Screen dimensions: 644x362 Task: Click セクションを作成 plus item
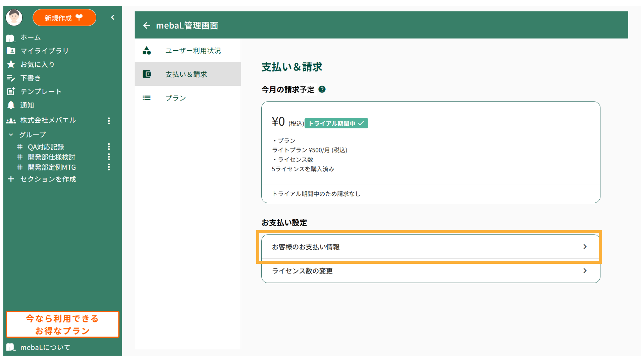(48, 179)
